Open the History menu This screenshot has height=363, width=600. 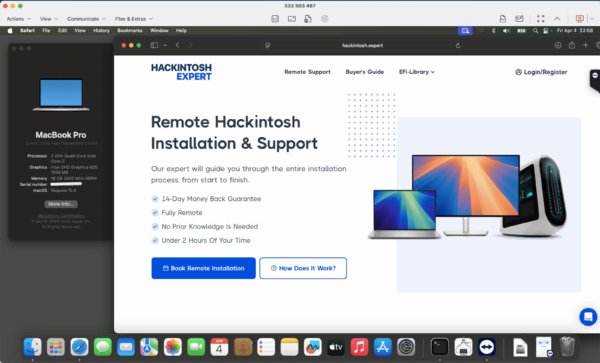point(101,31)
